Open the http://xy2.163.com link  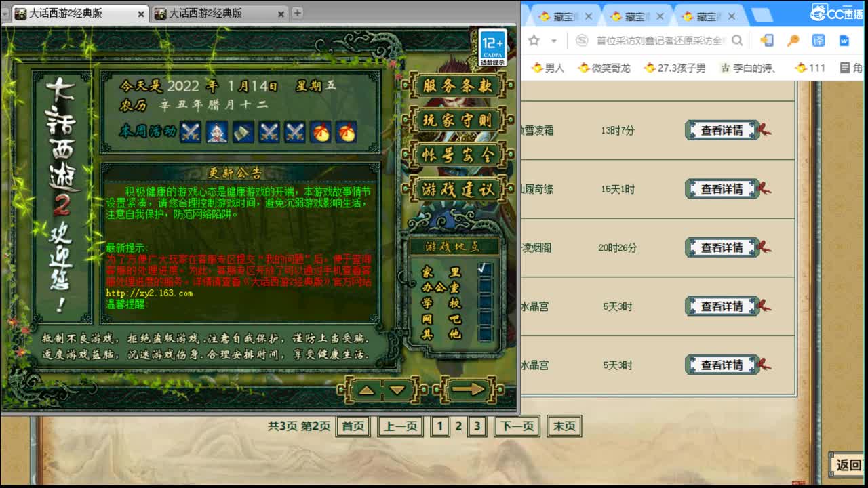click(x=149, y=293)
